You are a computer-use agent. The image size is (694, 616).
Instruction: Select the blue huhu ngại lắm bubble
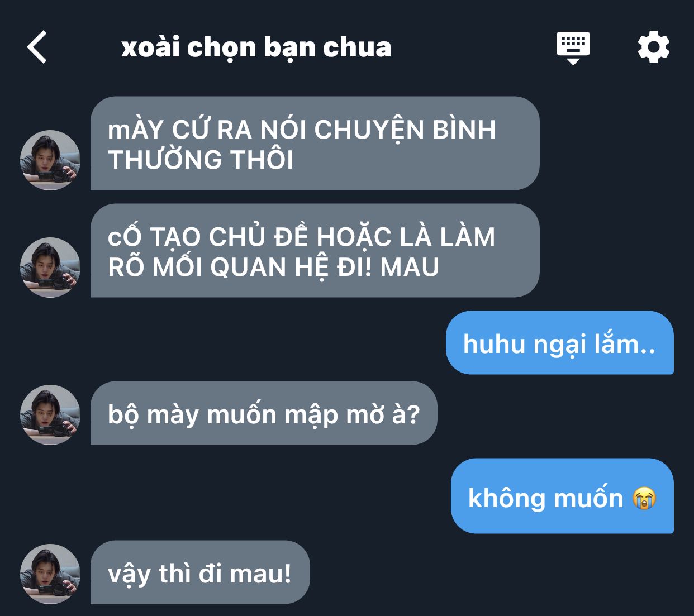pyautogui.click(x=560, y=342)
